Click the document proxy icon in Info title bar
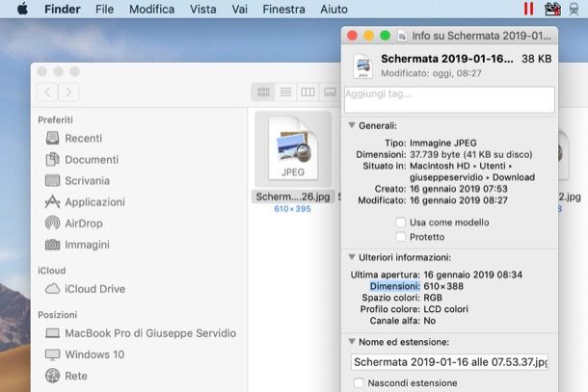588x392 pixels. tap(402, 36)
